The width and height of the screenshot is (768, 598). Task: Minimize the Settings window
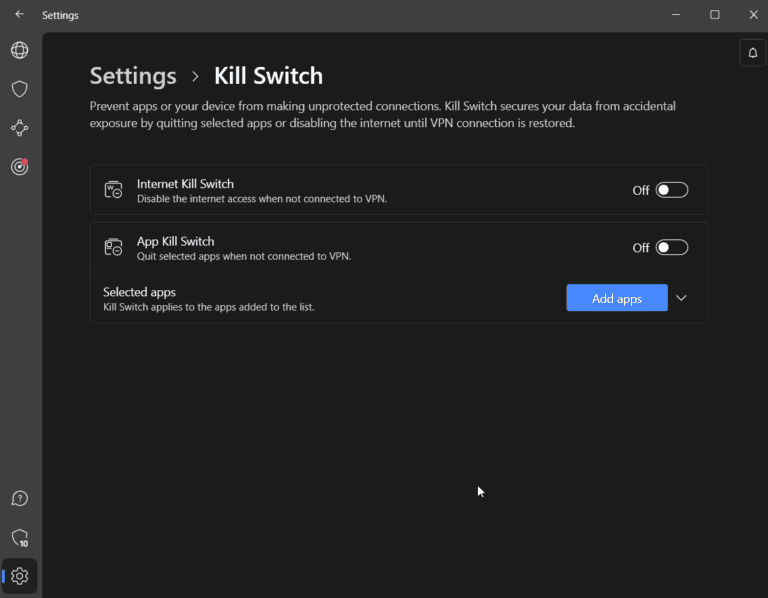click(677, 15)
